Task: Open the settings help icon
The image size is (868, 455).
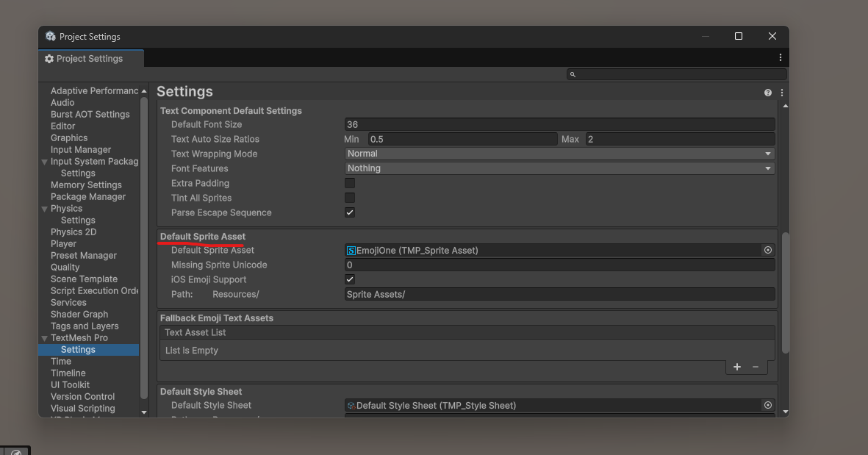Action: coord(768,93)
